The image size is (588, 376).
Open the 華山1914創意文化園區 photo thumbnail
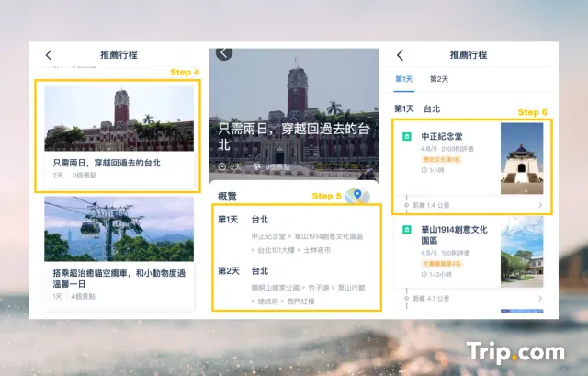522,252
